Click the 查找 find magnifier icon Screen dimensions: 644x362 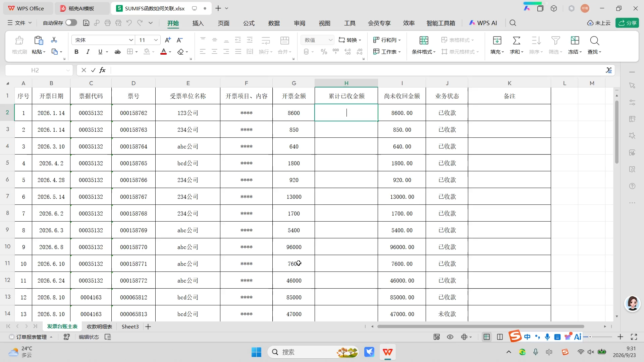coord(594,41)
